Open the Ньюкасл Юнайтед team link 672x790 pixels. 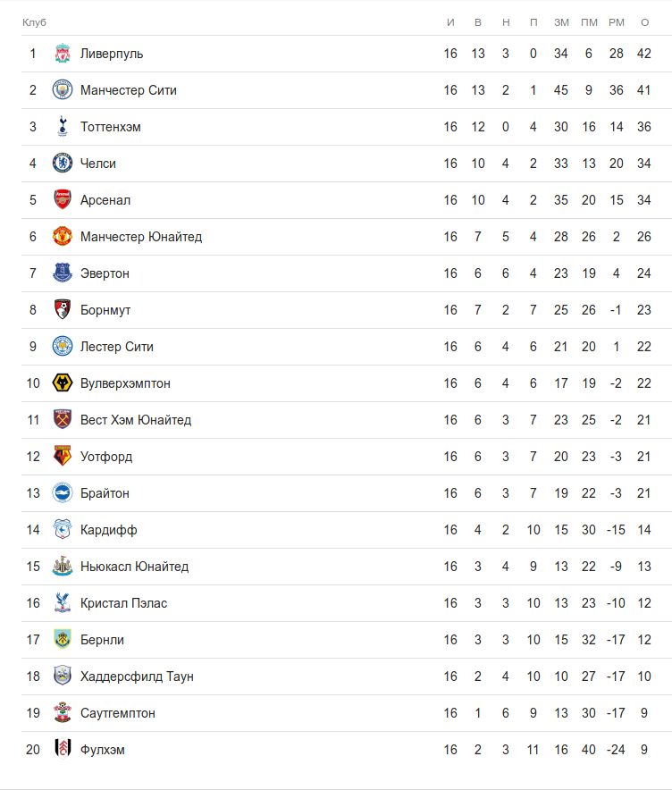click(x=134, y=567)
